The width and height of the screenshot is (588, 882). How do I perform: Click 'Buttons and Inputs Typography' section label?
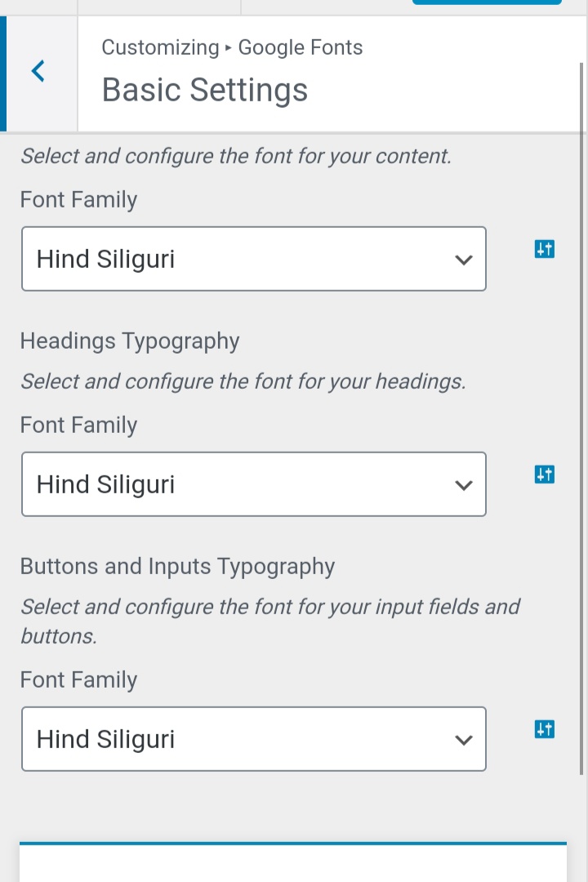coord(177,567)
